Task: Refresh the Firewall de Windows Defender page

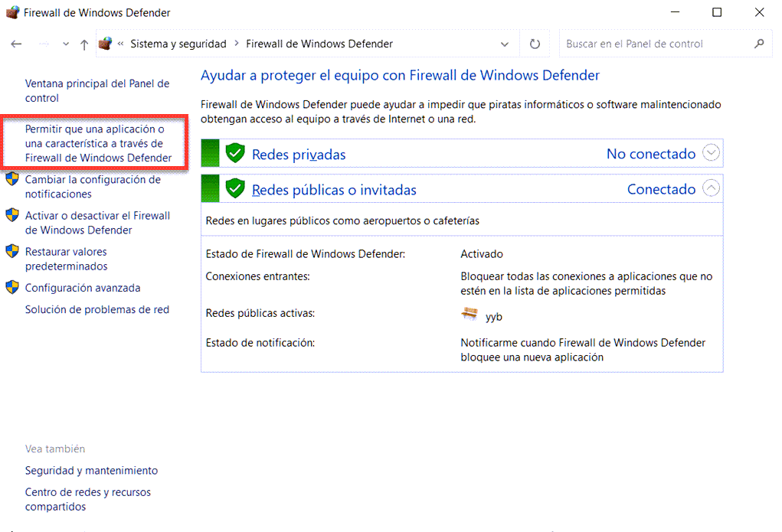Action: tap(535, 44)
